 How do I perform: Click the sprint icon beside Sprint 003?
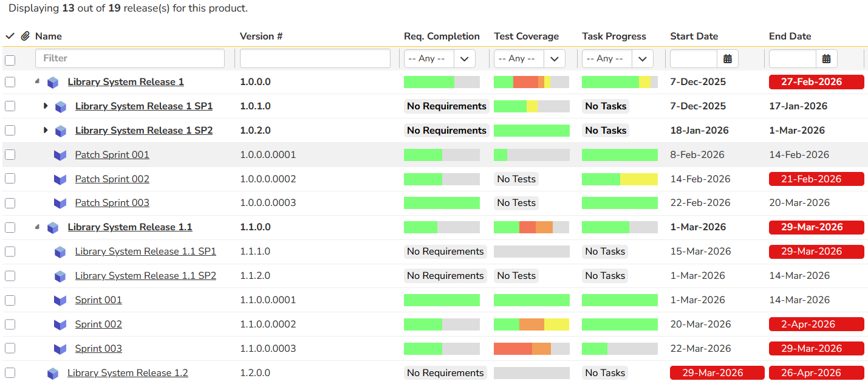pyautogui.click(x=60, y=349)
